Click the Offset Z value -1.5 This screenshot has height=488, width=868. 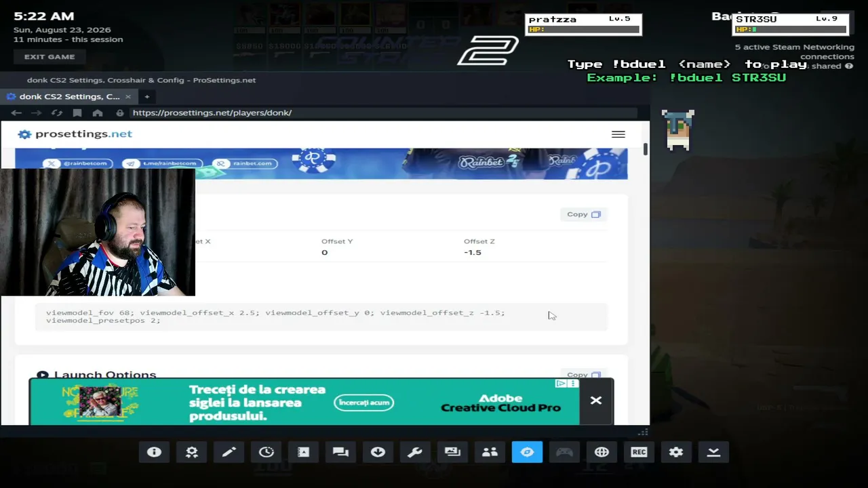(473, 252)
